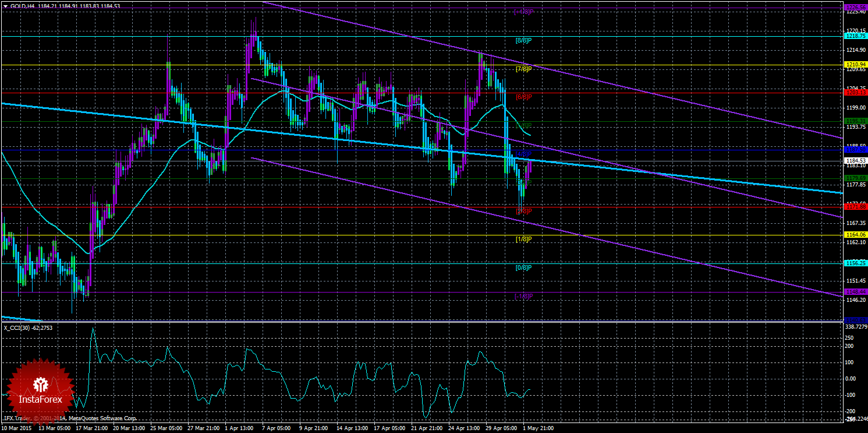The image size is (868, 433).
Task: Click the [6/8]P Murrey level label
Action: pyautogui.click(x=524, y=97)
